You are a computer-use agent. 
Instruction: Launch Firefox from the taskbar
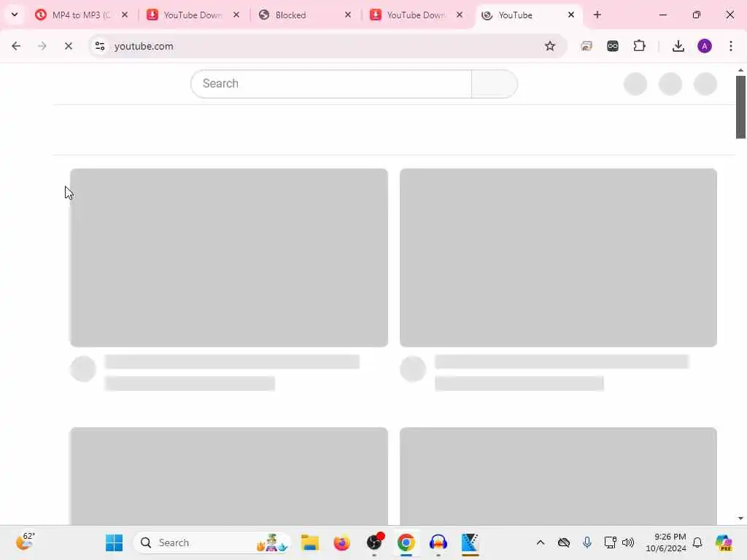341,542
